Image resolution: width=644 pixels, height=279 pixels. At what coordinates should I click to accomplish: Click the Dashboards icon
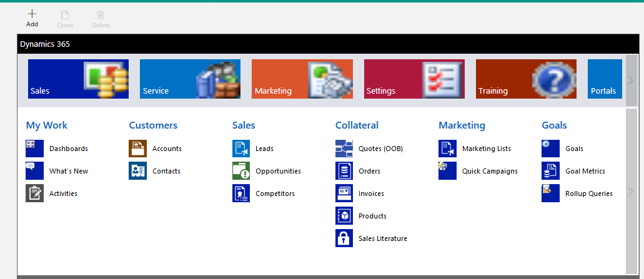pos(34,149)
